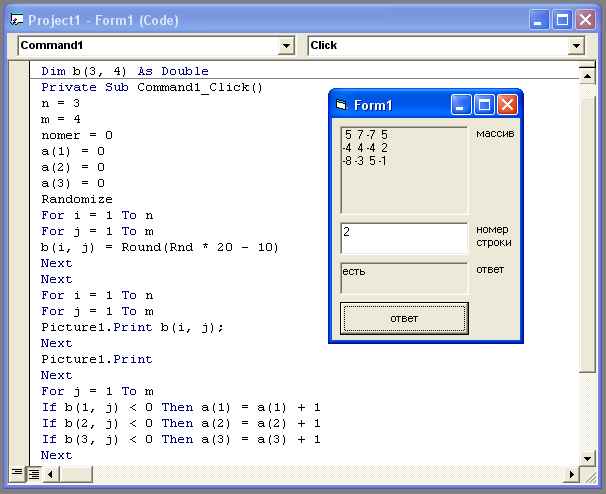Viewport: 606px width, 494px height.
Task: Click the 'If b(3, j) < 0' code line
Action: point(181,439)
